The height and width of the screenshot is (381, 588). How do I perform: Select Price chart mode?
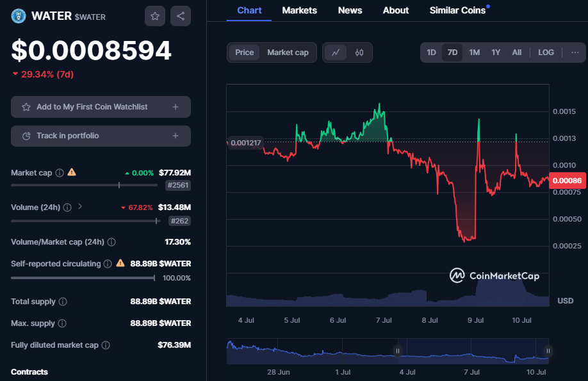245,53
